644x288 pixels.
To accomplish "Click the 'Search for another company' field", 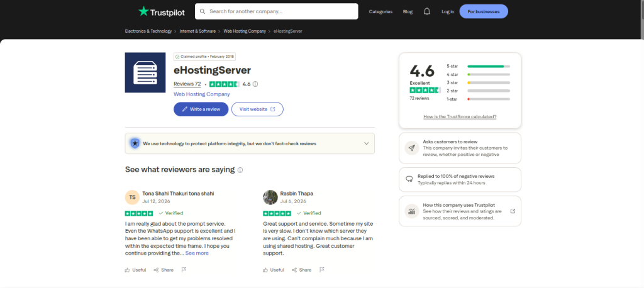I will point(277,11).
